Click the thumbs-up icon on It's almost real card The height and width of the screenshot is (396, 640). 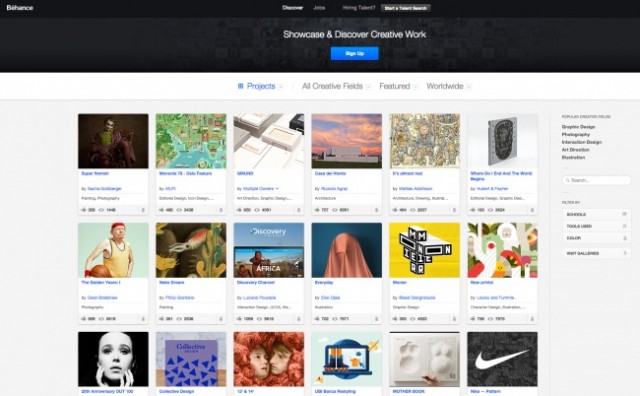point(395,210)
